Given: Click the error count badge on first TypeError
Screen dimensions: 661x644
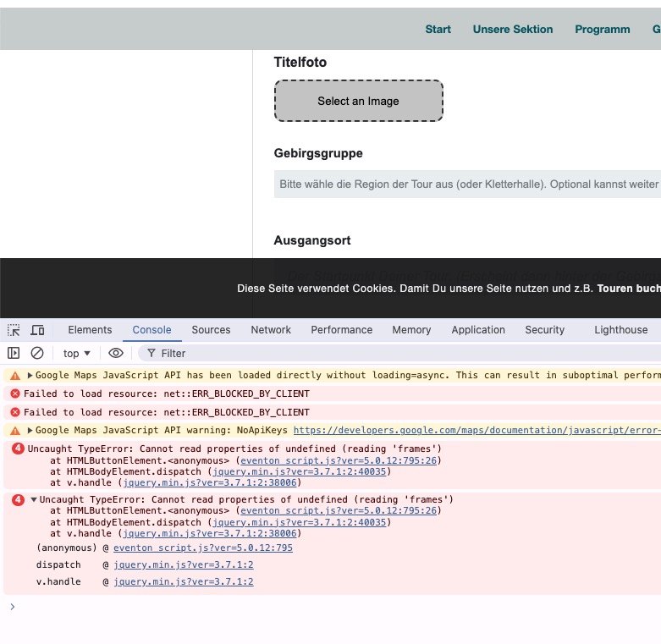Looking at the screenshot, I should tap(18, 449).
